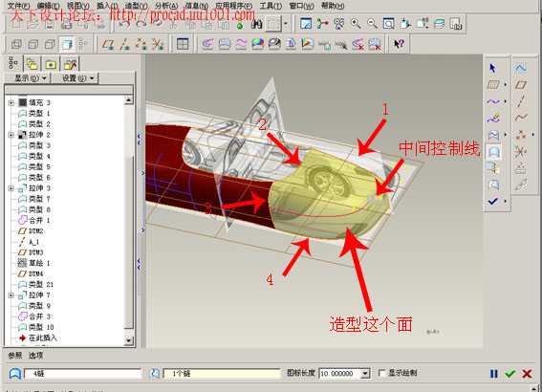
Task: Select the arrow pointer tool in right toolbar
Action: click(x=492, y=68)
